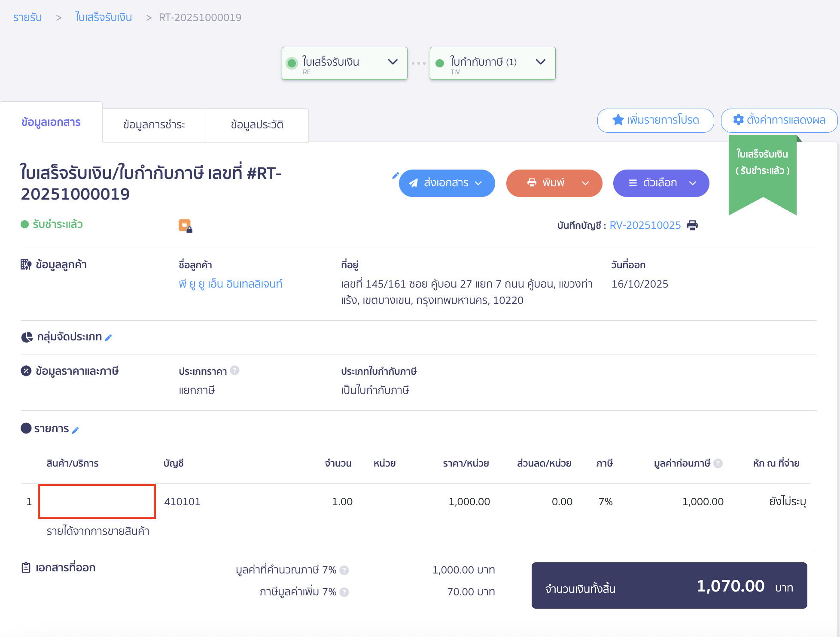Click the help icon beside ภาษีมูลค่าเพิ่ม 7%
840x637 pixels.
344,591
